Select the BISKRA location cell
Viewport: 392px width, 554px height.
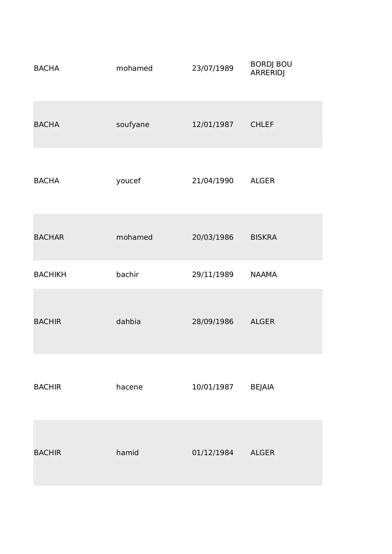(x=263, y=238)
